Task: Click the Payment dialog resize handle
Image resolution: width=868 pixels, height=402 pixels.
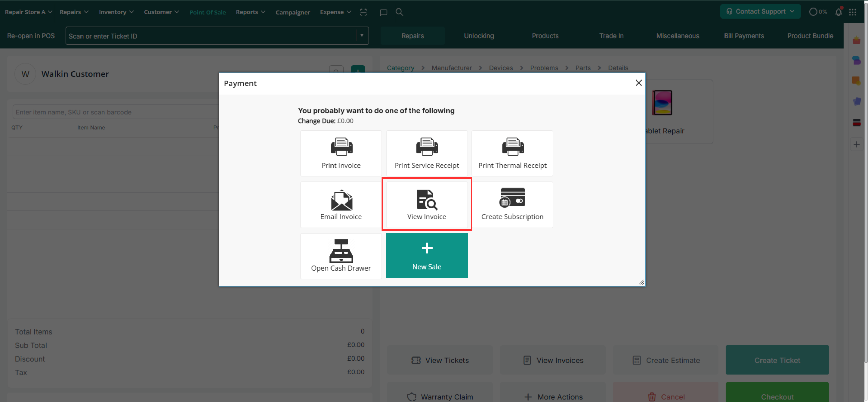Action: pos(641,282)
